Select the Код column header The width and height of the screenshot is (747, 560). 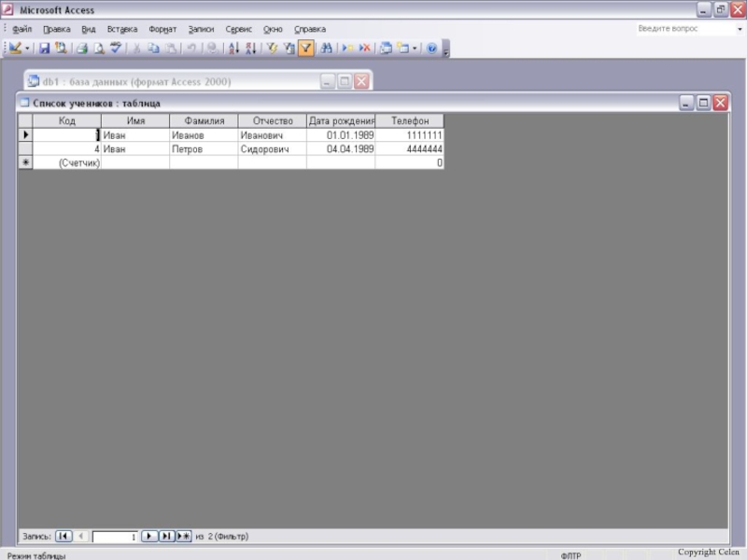coord(66,121)
